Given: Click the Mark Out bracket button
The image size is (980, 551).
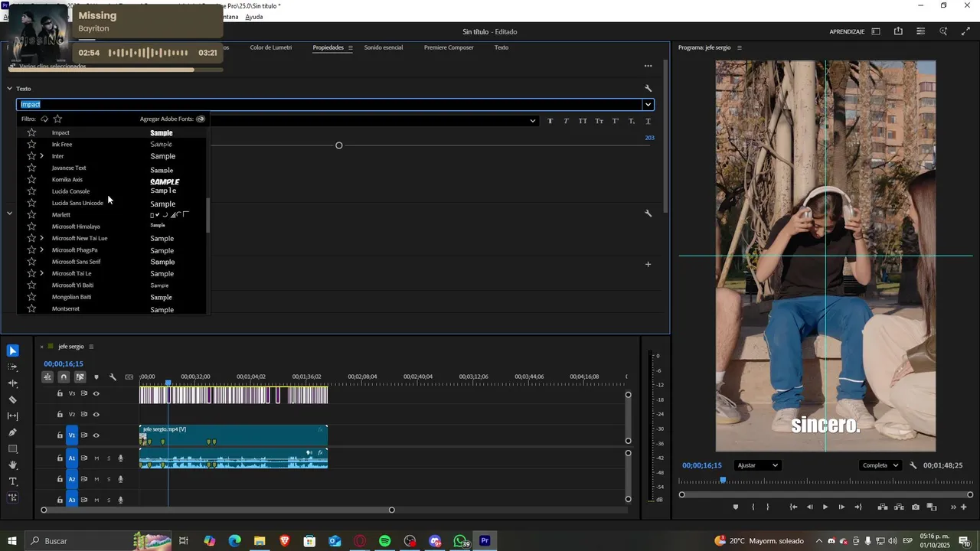Looking at the screenshot, I should [x=768, y=507].
